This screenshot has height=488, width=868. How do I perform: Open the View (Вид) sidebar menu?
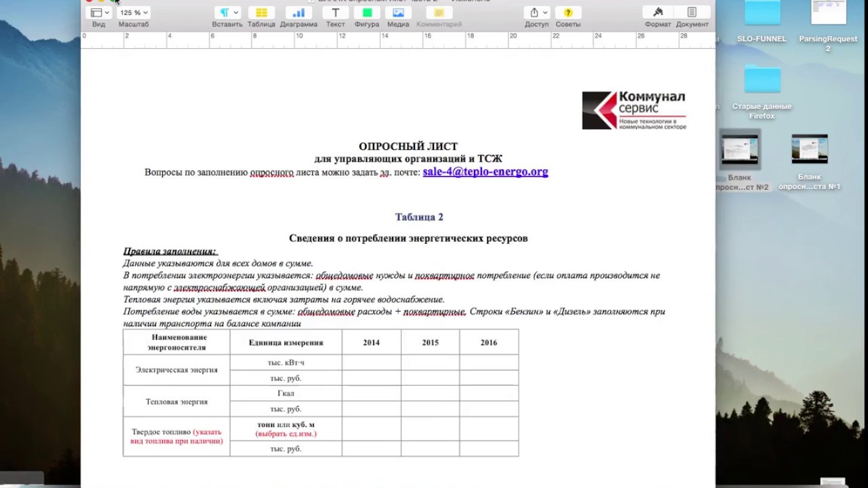pyautogui.click(x=100, y=13)
